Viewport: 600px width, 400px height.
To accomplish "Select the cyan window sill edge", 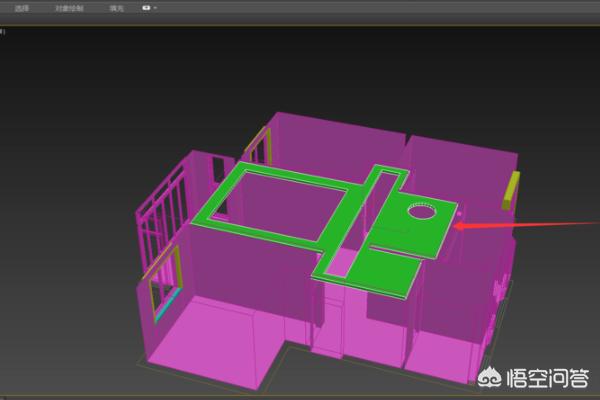I will point(168,305).
